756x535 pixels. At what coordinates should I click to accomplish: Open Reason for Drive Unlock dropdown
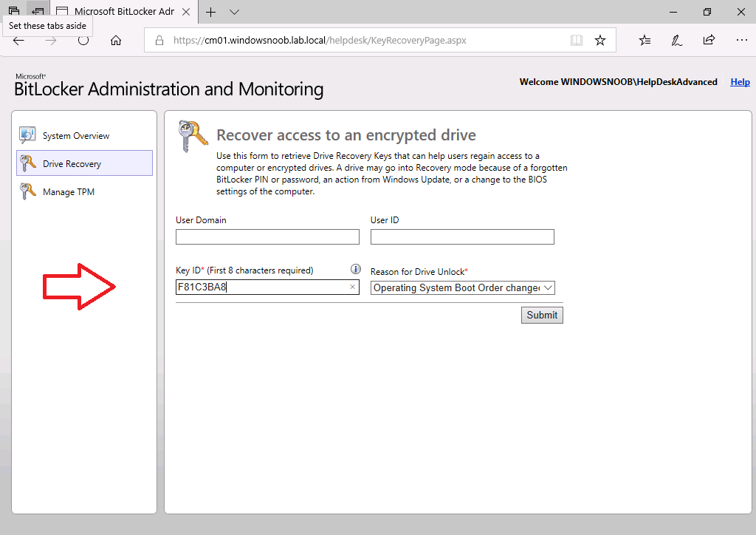(x=463, y=288)
